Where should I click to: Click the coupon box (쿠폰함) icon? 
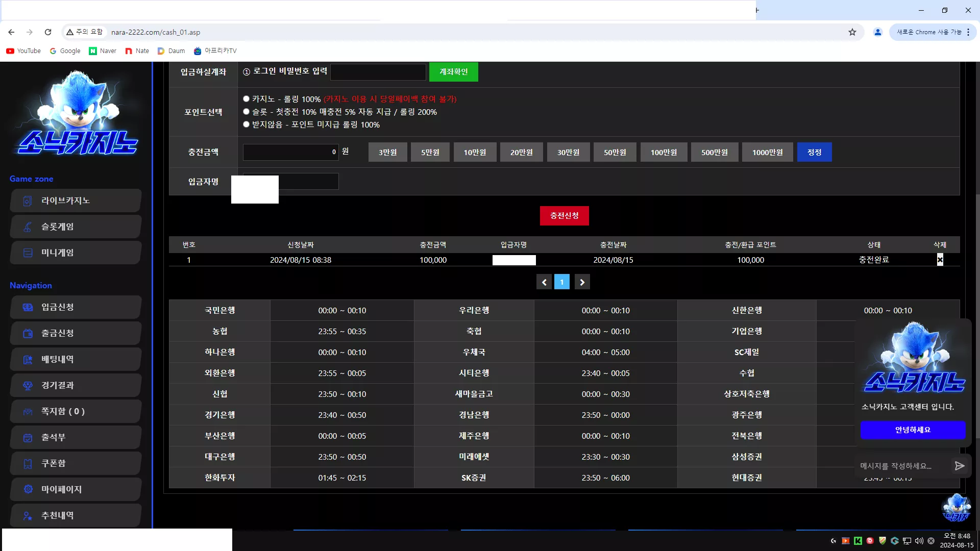(28, 464)
